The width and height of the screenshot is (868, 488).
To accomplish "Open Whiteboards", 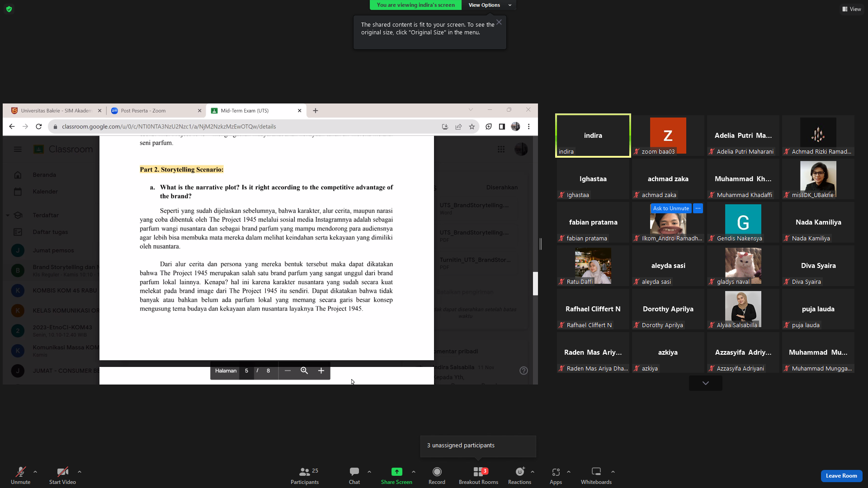I will 596,475.
